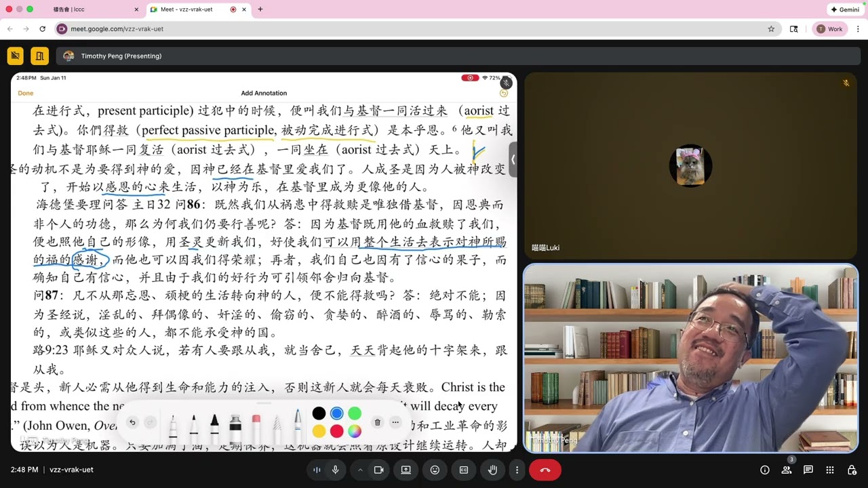Close the 禱告會 | lccc tab

[136, 9]
